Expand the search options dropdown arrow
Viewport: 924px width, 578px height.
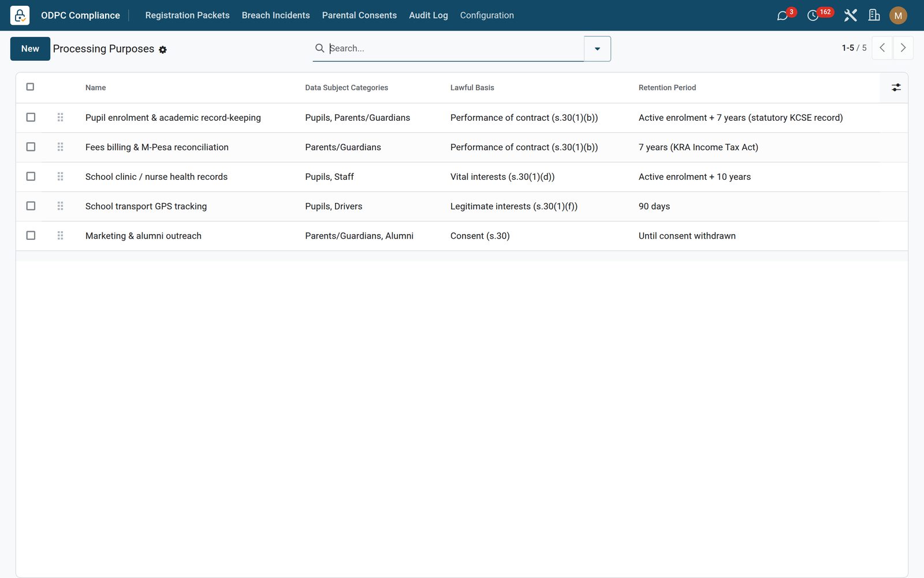597,49
